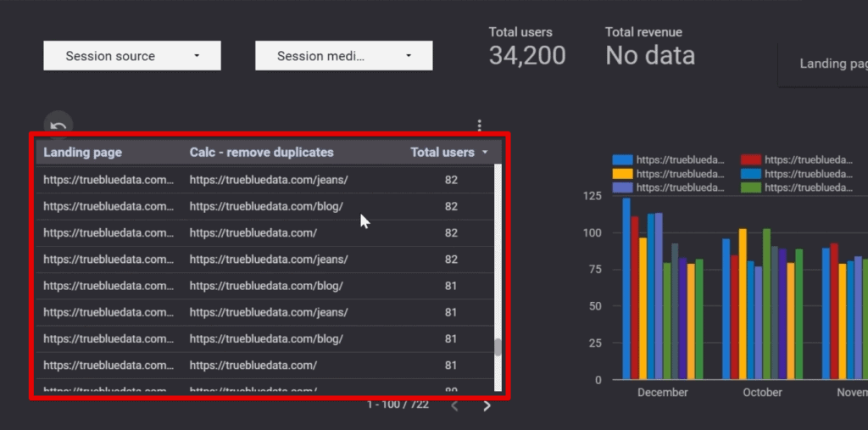
Task: Click the periwinkle legend swatch in chart
Action: point(622,187)
